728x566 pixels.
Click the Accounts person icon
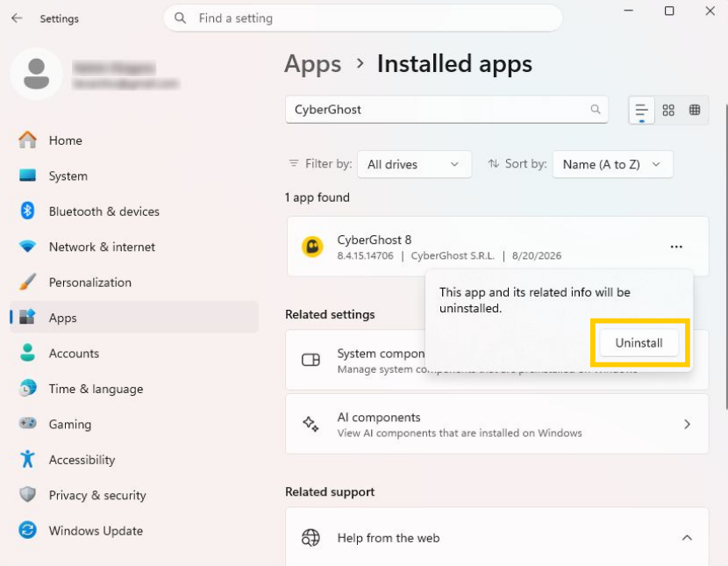click(27, 353)
